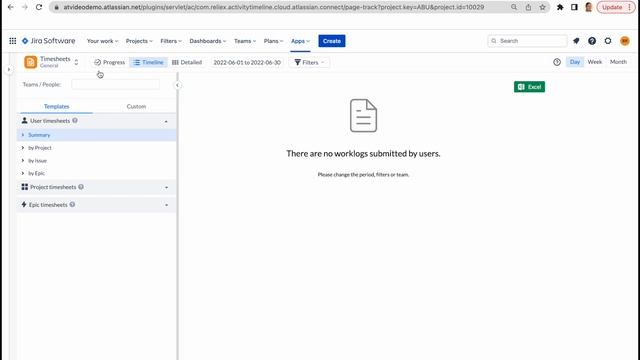Click the orange Timesheets app icon
The width and height of the screenshot is (640, 360).
31,62
